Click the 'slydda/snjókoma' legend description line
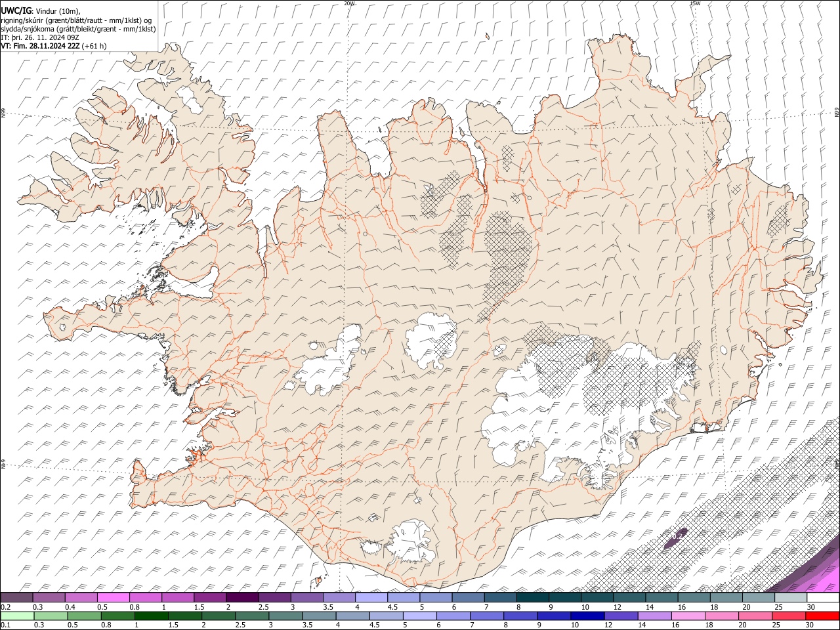Image resolution: width=840 pixels, height=630 pixels. click(78, 28)
